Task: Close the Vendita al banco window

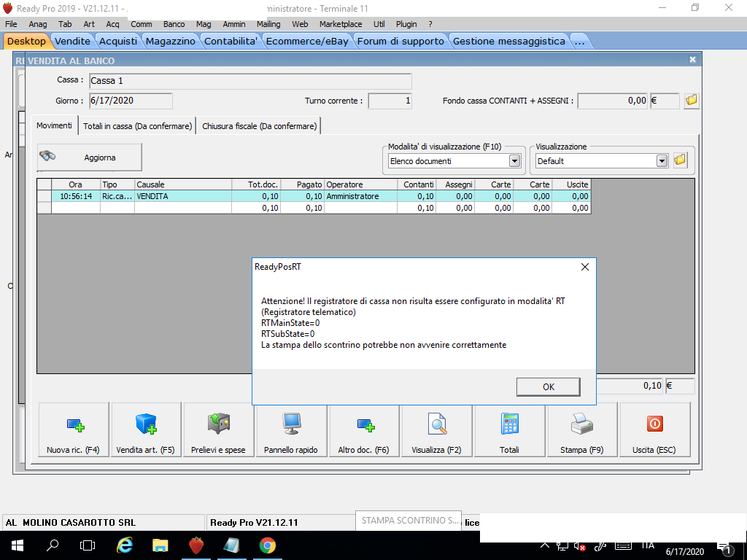Action: [693, 60]
